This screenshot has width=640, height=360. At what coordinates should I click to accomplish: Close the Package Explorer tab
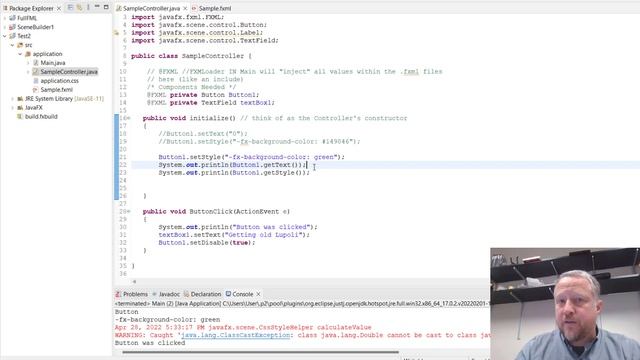[59, 8]
